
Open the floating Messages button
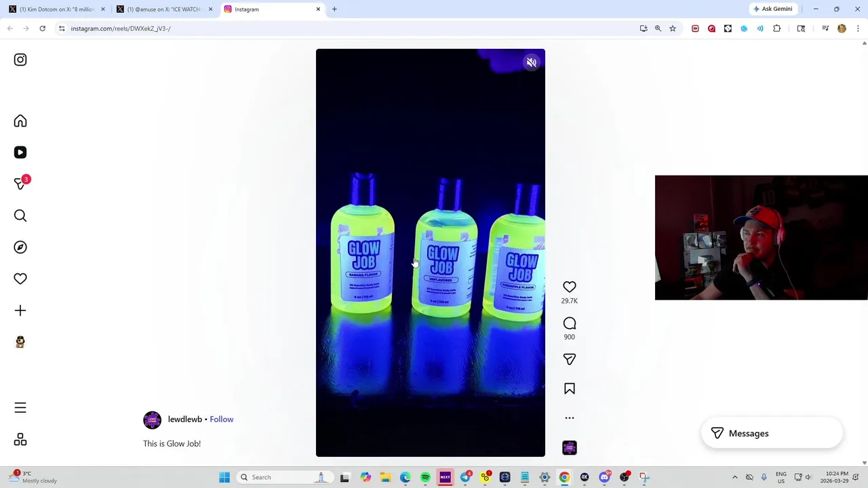[772, 434]
